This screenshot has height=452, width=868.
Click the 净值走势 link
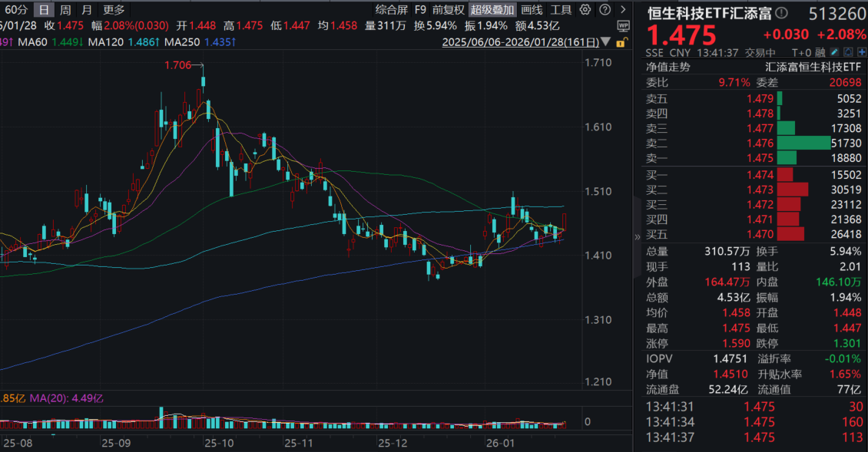tap(668, 67)
